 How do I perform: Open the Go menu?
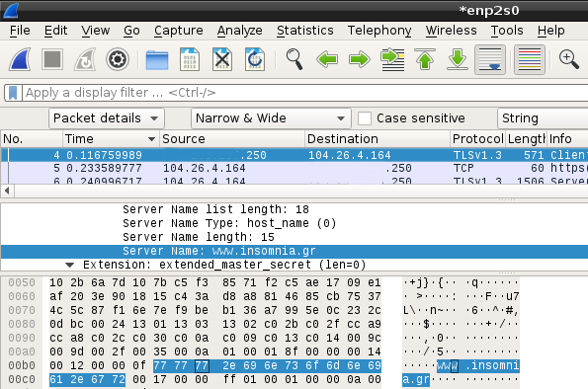(x=131, y=31)
